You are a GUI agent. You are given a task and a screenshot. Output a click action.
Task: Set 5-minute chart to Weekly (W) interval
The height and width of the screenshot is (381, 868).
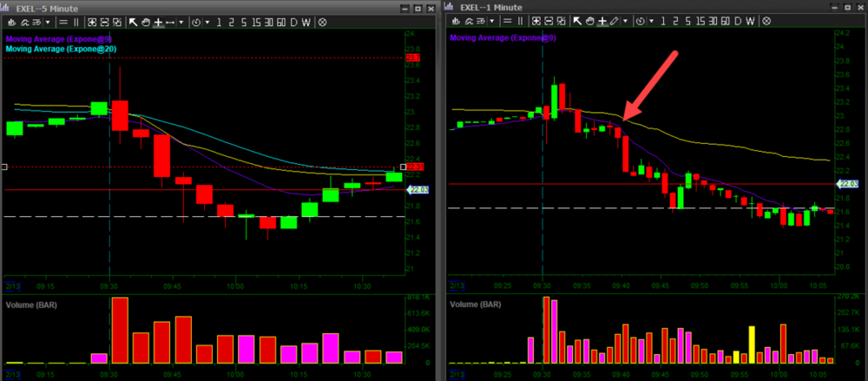306,22
